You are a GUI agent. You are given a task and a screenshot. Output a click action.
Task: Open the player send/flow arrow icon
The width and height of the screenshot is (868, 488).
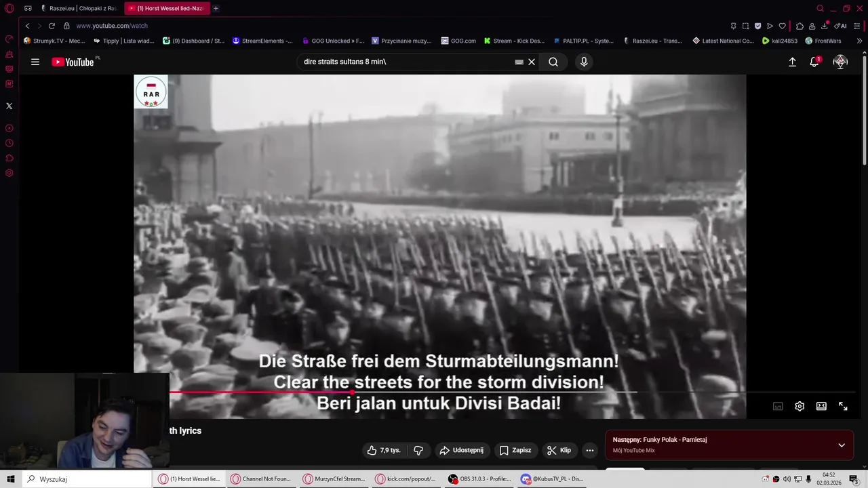pyautogui.click(x=770, y=26)
